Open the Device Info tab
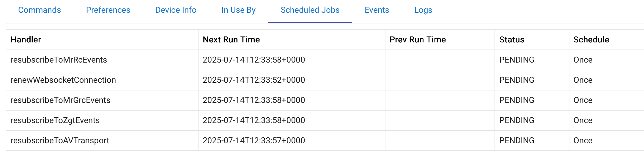Viewport: 644px width, 164px height. click(176, 10)
